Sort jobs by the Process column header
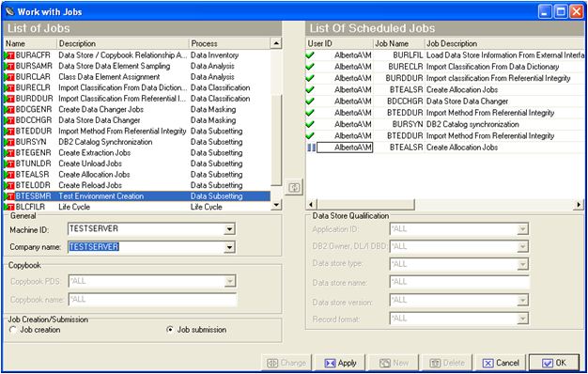The width and height of the screenshot is (588, 374). pos(229,43)
